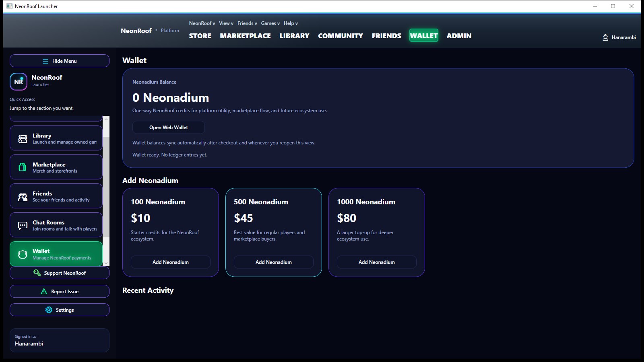
Task: Click the Support NeonRoof key icon
Action: [x=37, y=273]
